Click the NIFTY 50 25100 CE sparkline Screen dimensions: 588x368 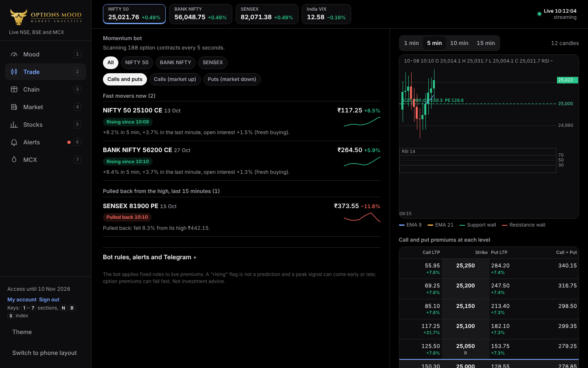(362, 122)
